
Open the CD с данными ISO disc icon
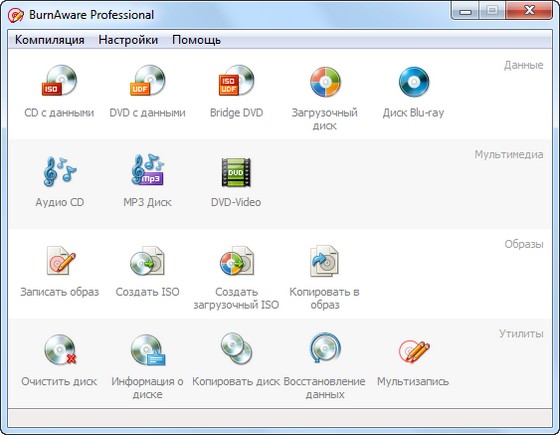click(x=59, y=80)
